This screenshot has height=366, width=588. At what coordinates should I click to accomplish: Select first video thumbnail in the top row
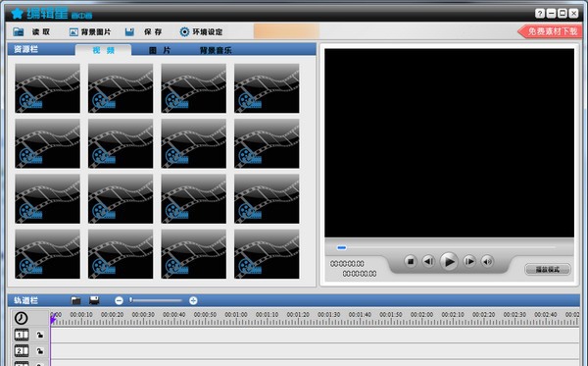pos(48,88)
